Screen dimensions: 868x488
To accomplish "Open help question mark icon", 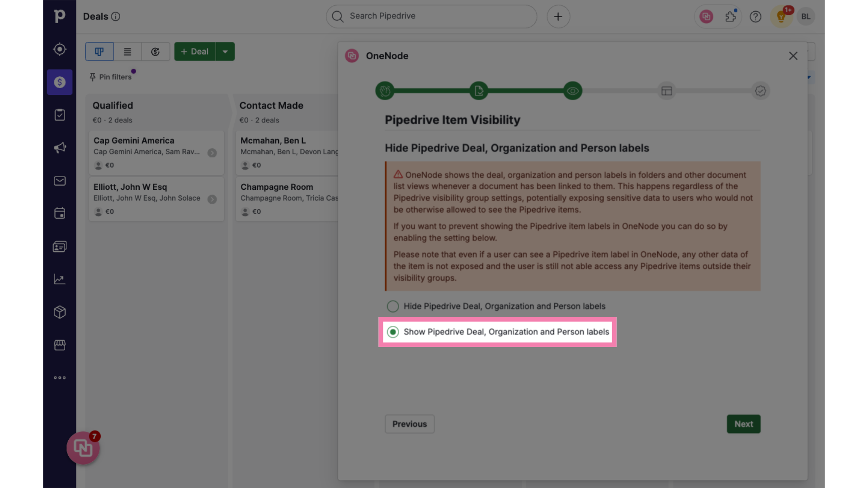I will coord(755,17).
